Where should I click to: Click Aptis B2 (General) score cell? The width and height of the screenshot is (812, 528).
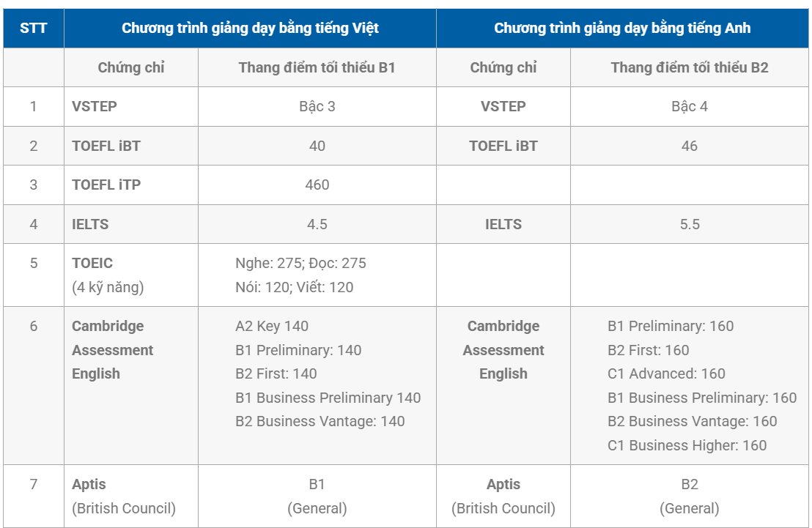point(690,497)
